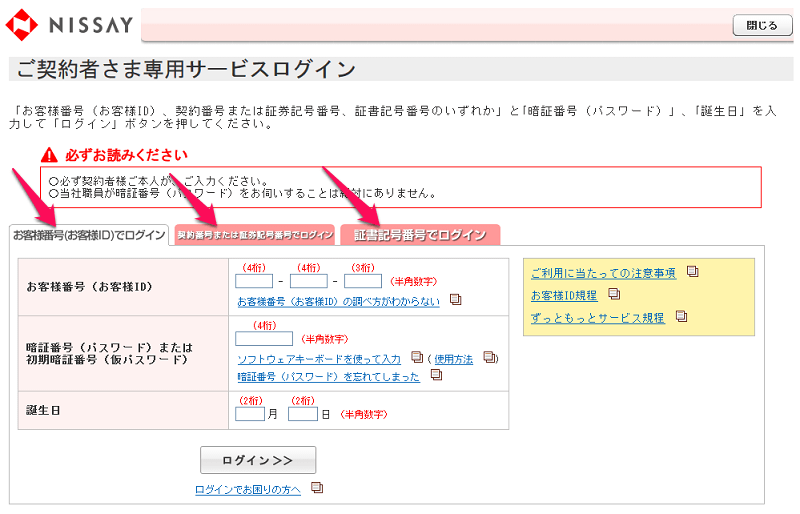Focus the 3-digit customer number field
The height and width of the screenshot is (514, 800).
pyautogui.click(x=363, y=281)
